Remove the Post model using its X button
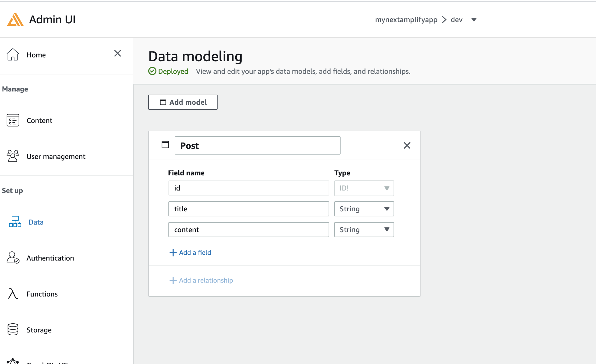 pos(407,145)
